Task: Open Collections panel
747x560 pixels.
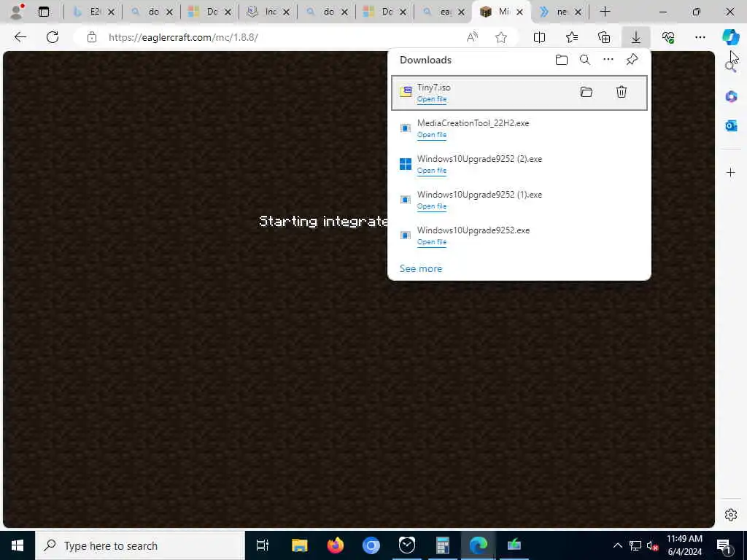Action: coord(603,37)
